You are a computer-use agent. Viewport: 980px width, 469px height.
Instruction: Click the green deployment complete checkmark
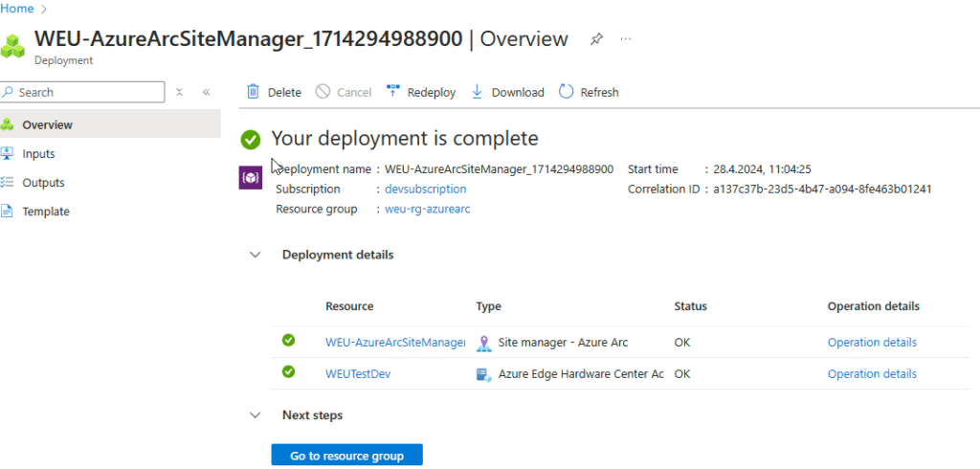pyautogui.click(x=251, y=140)
